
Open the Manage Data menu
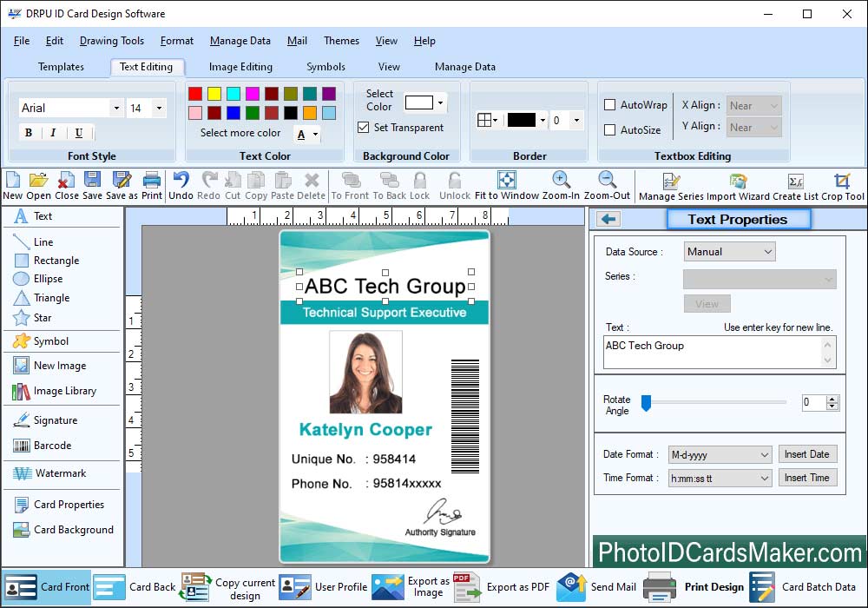click(x=240, y=41)
